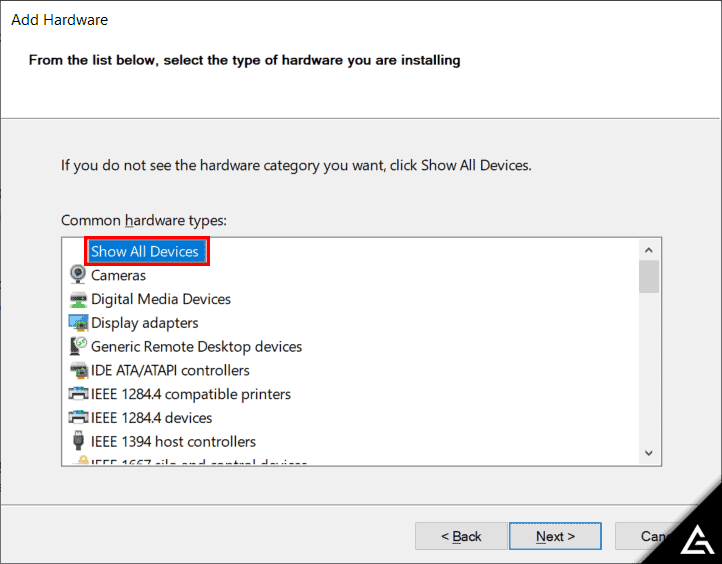The image size is (722, 564).
Task: Select IEEE 1394 host controllers
Action: 173,442
